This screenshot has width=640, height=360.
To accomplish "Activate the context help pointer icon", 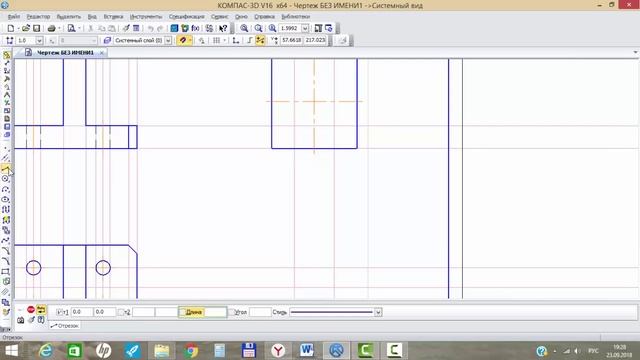I will coord(223,28).
